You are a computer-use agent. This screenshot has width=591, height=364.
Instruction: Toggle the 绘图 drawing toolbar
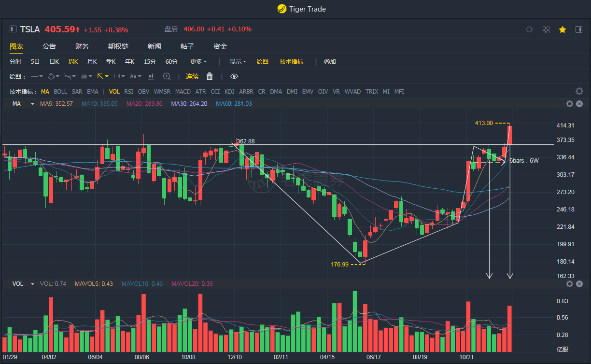pos(262,62)
